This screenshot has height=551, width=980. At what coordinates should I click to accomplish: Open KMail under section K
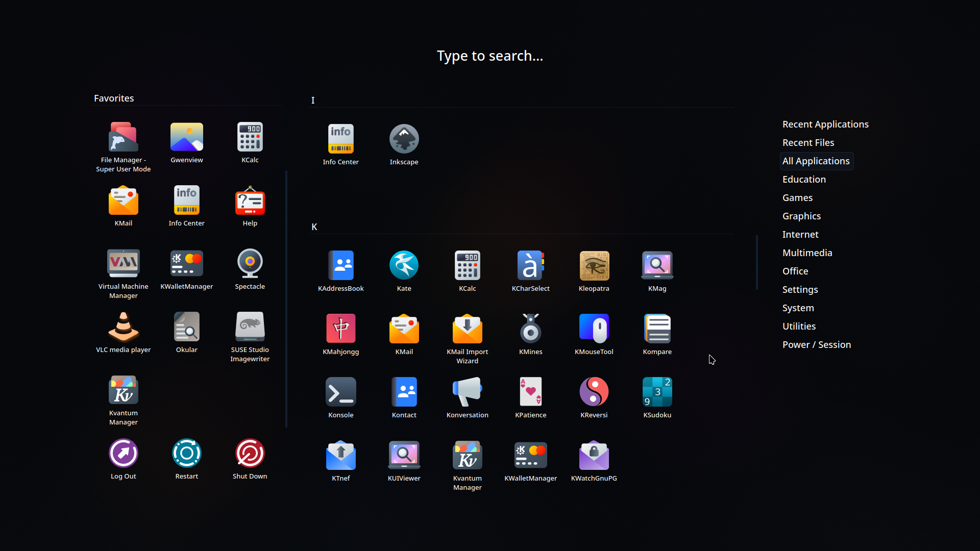click(x=404, y=335)
